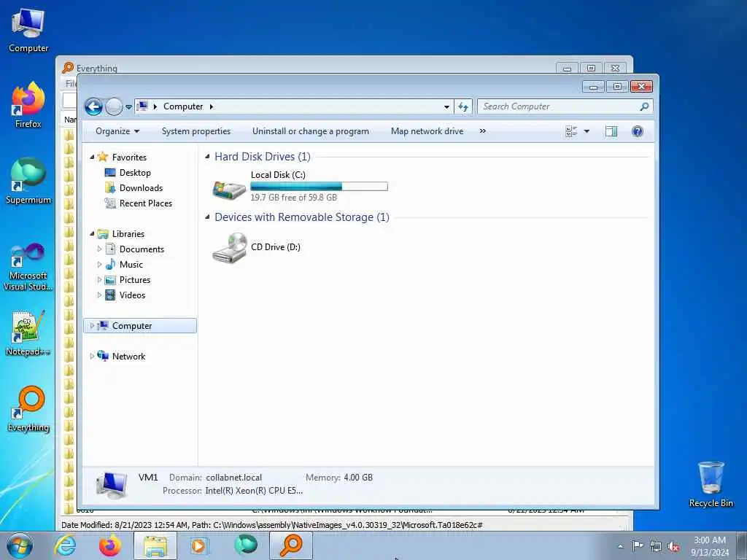Click the Change your view icon
The width and height of the screenshot is (747, 560).
(x=570, y=131)
